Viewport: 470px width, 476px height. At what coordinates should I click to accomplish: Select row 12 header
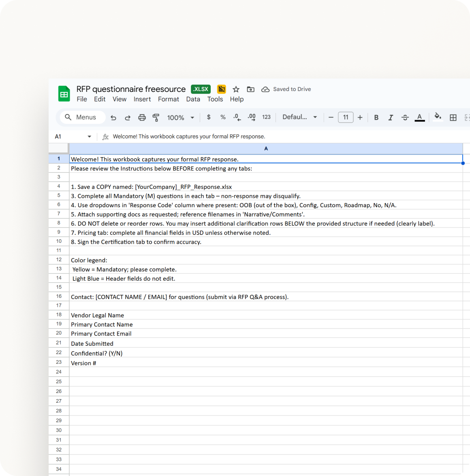tap(59, 259)
